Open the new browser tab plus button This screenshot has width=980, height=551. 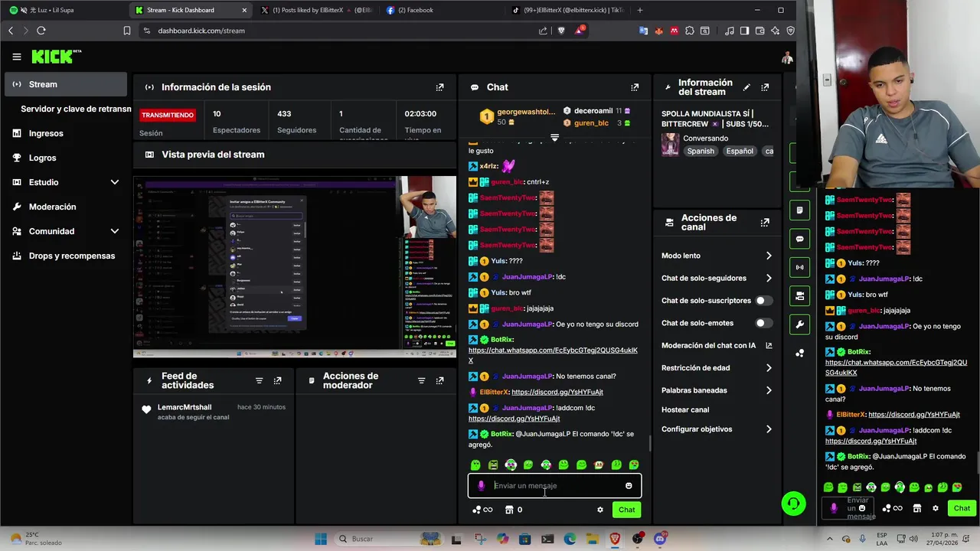[640, 10]
